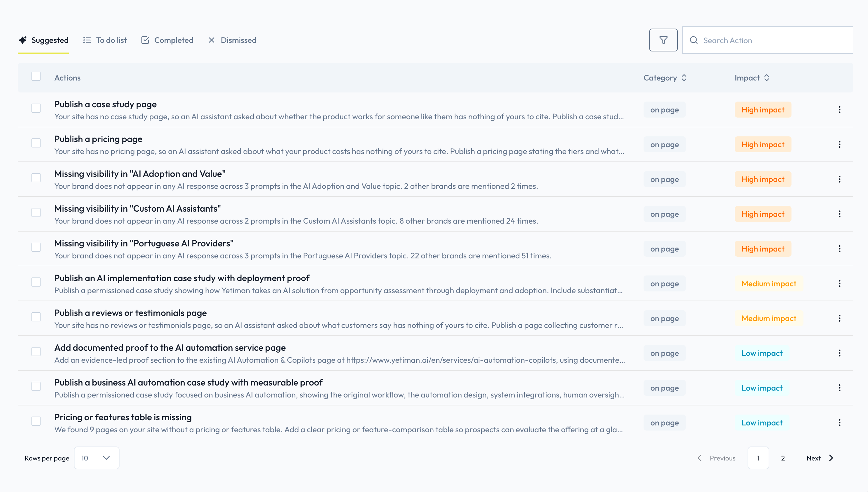Open more options for Pricing or features table row
Screen dimensions: 868x492
[x=839, y=423]
